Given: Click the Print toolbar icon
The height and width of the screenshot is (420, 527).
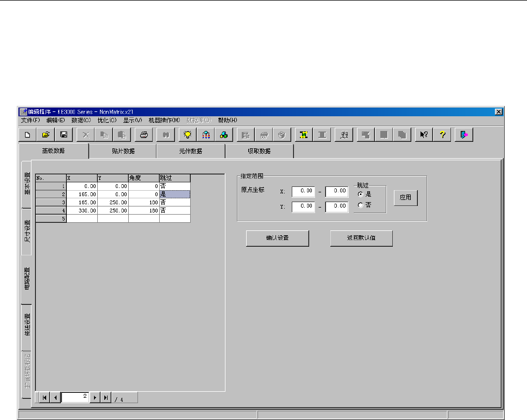Looking at the screenshot, I should tap(144, 134).
